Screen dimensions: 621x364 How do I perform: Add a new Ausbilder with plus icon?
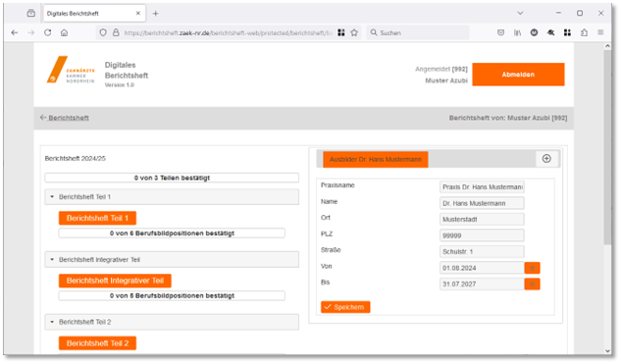546,158
